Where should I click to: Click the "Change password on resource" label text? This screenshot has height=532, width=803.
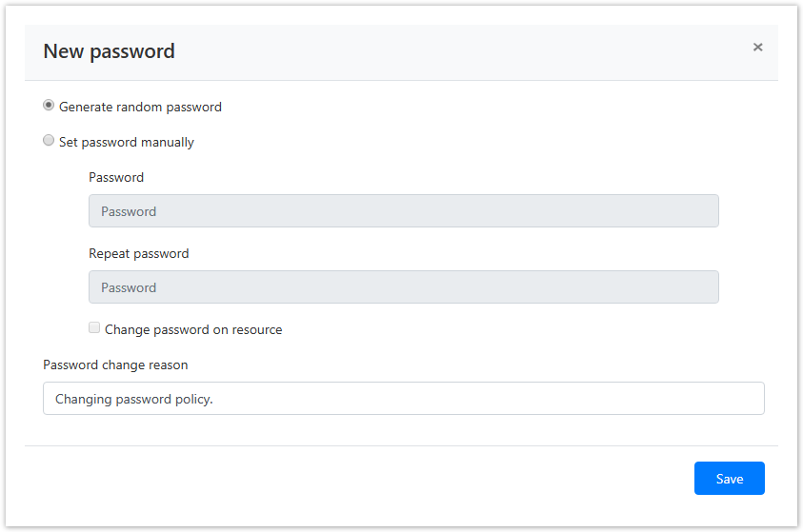(x=193, y=330)
